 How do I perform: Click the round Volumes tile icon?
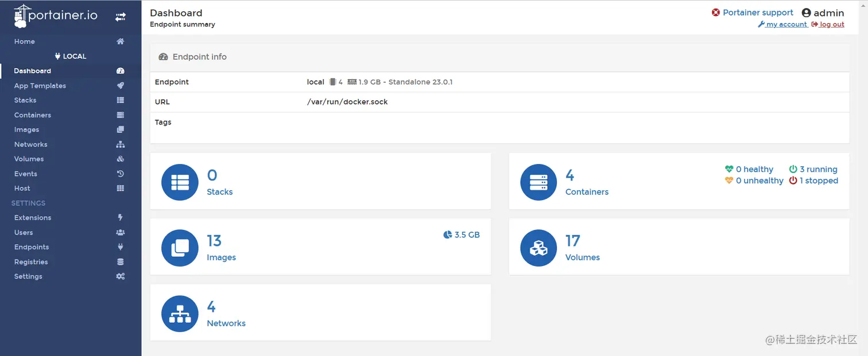[538, 248]
